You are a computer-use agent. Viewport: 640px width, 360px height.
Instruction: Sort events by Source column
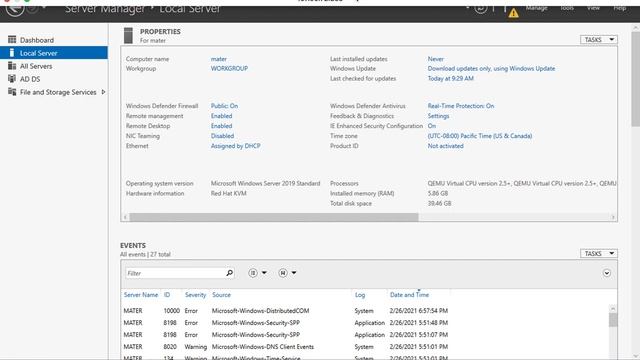(x=221, y=295)
